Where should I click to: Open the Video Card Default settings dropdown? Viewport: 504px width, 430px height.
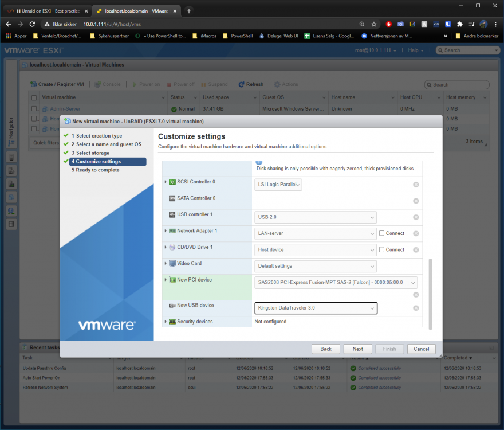316,266
